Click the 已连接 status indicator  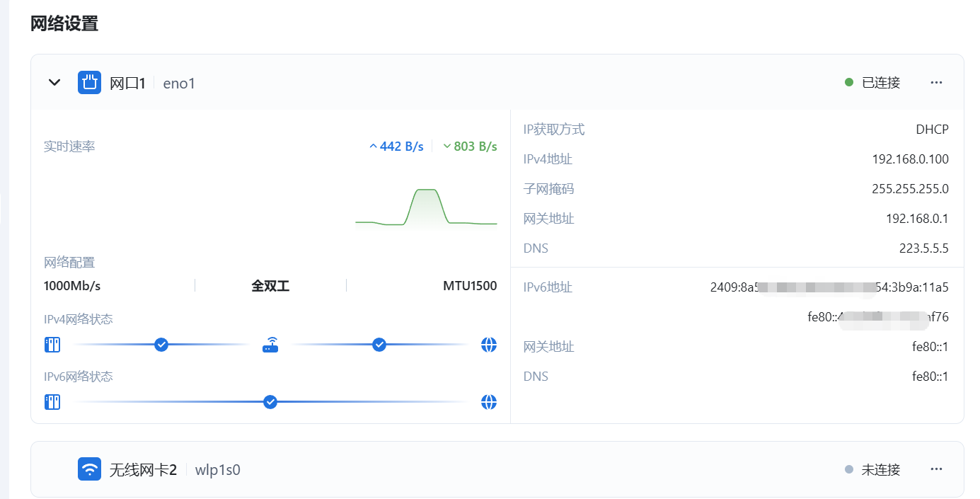(x=873, y=83)
